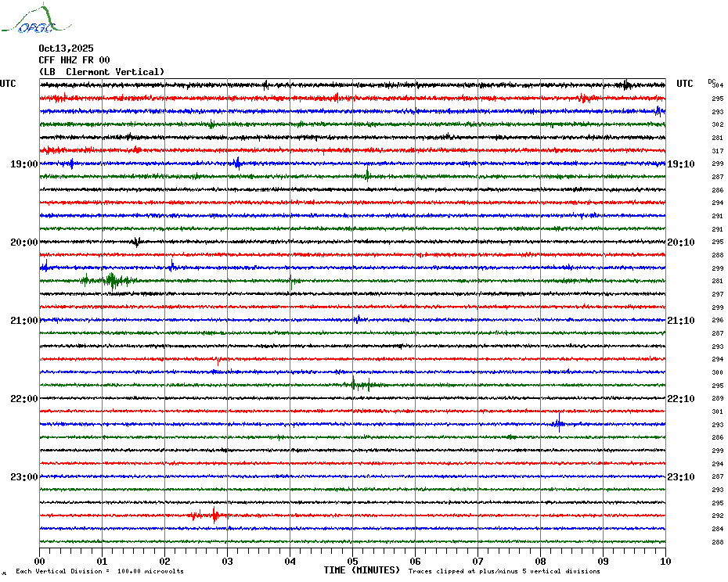Click the green seismic event at minute 05 before 22:00
The width and height of the screenshot is (728, 582).
tap(363, 384)
